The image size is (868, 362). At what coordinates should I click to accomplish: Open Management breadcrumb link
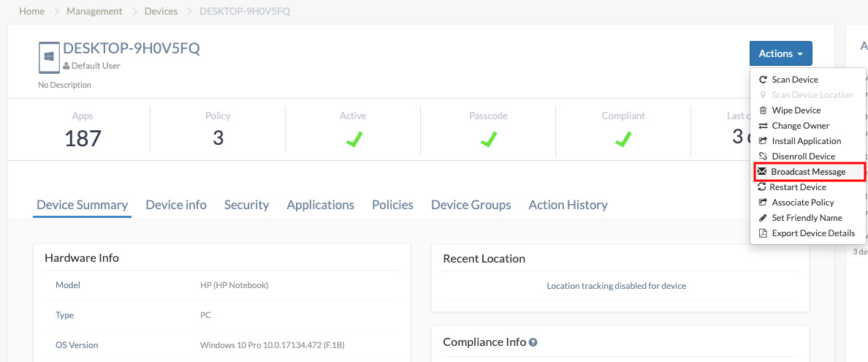(95, 11)
